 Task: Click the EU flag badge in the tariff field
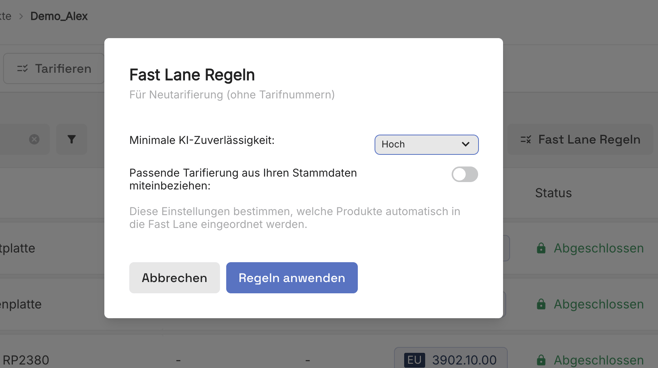414,360
